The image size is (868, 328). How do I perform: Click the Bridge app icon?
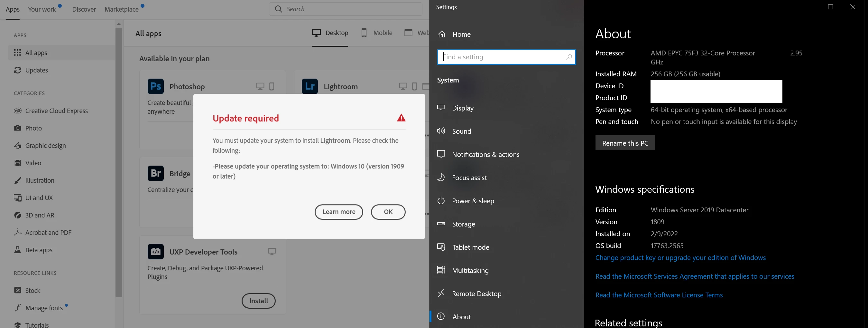click(156, 173)
